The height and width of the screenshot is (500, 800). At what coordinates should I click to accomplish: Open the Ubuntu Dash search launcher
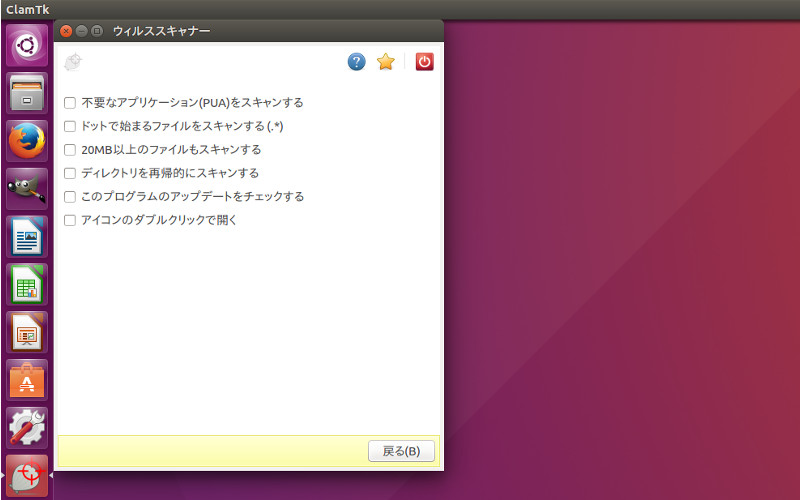[27, 45]
